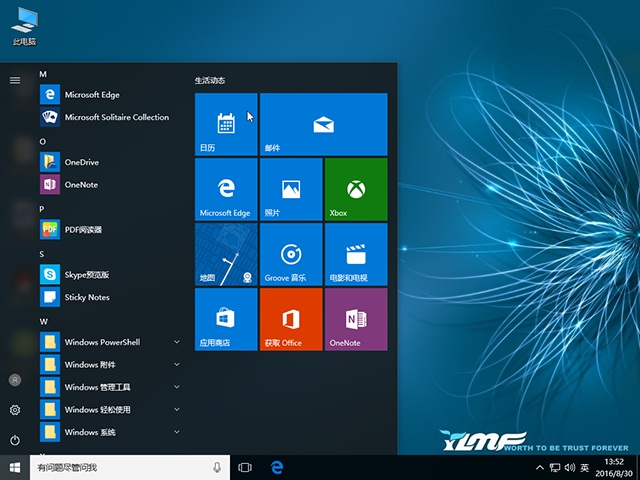Click the power button in the Start menu
Image resolution: width=640 pixels, height=480 pixels.
tap(15, 440)
